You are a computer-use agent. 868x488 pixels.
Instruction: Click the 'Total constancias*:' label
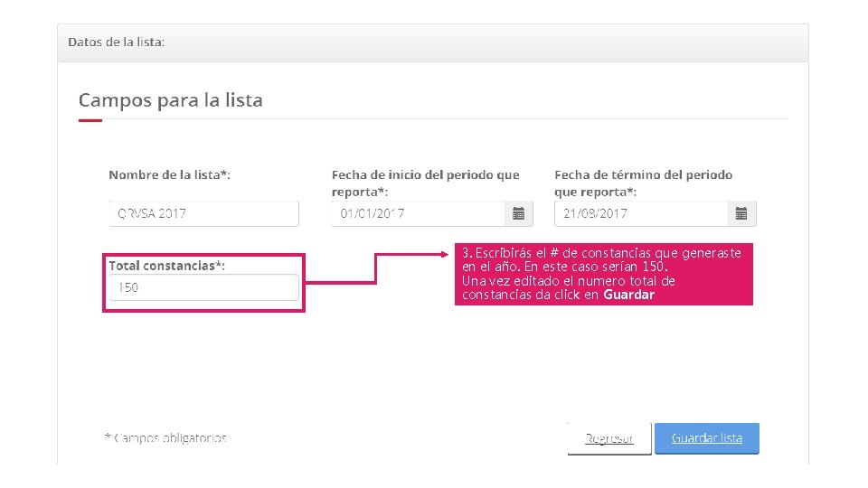coord(166,266)
